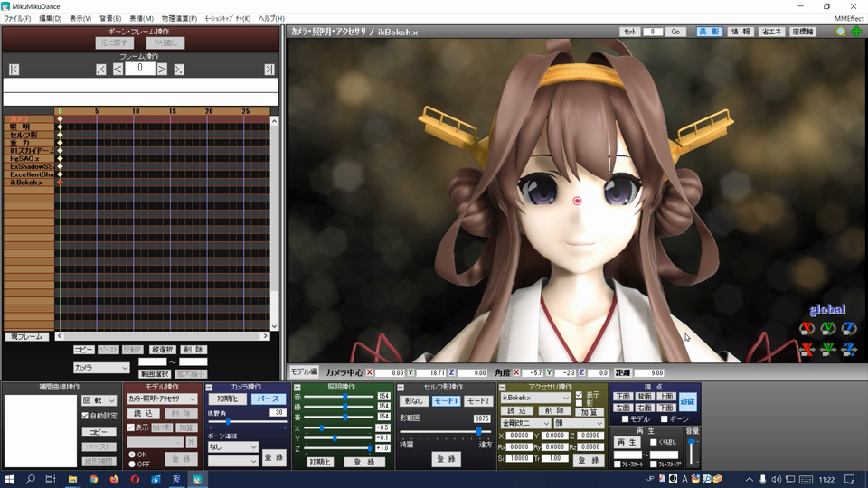
Task: Enable the モデル view-follow checkbox
Action: pyautogui.click(x=625, y=418)
